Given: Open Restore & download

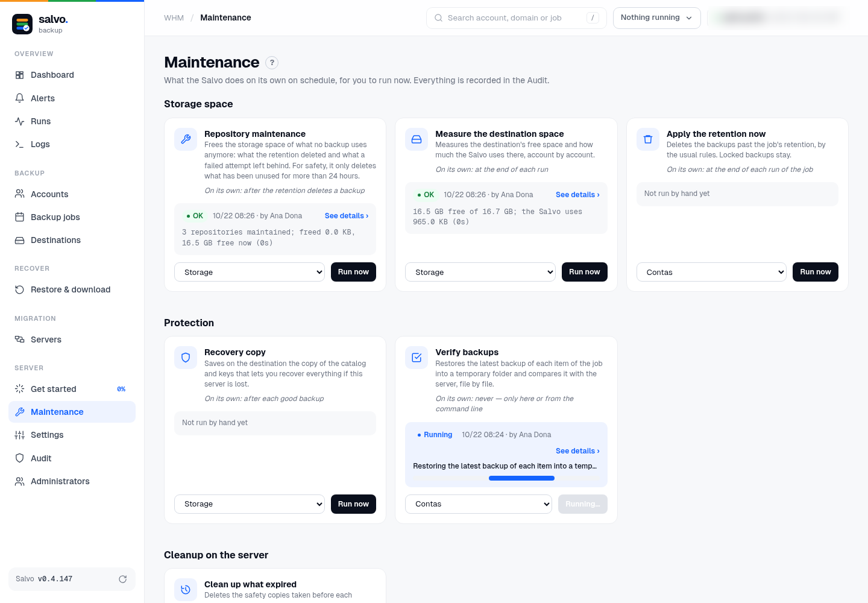Looking at the screenshot, I should tap(72, 289).
